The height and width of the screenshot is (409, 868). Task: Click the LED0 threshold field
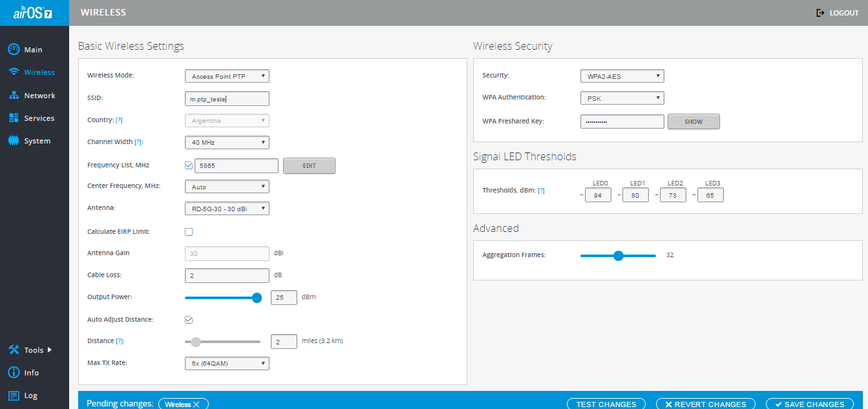pyautogui.click(x=598, y=195)
